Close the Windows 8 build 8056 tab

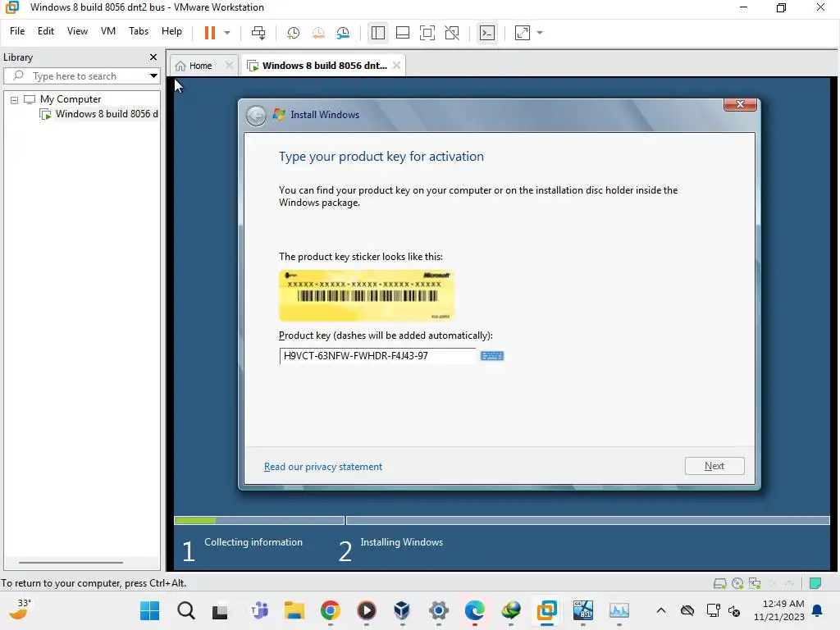[x=396, y=66]
